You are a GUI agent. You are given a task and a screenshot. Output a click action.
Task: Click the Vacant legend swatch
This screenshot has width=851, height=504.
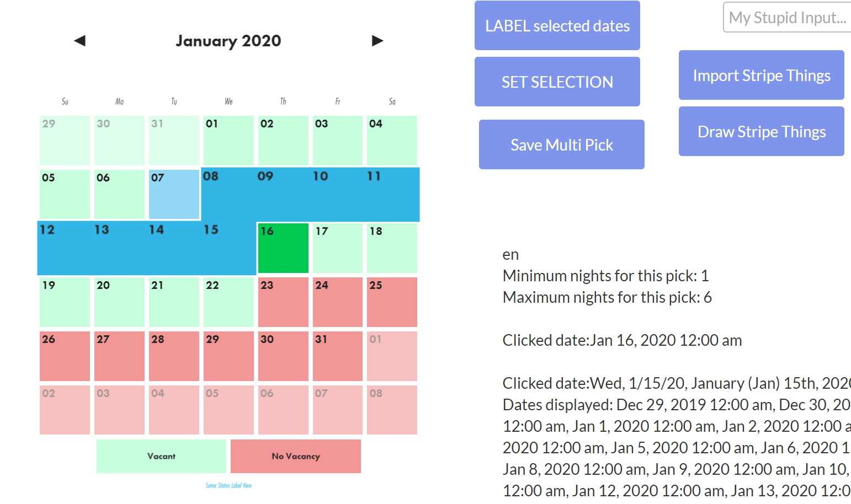click(x=161, y=456)
